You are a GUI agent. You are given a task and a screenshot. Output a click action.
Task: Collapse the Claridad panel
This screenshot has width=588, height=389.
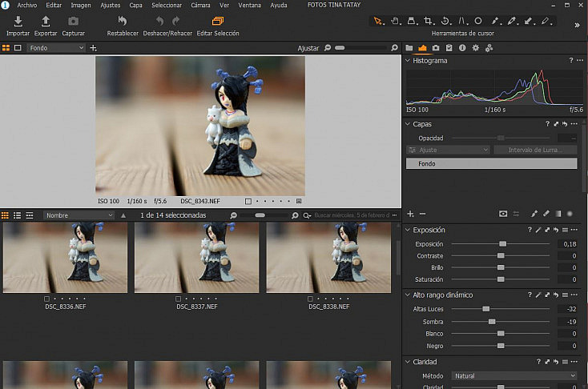(x=408, y=362)
